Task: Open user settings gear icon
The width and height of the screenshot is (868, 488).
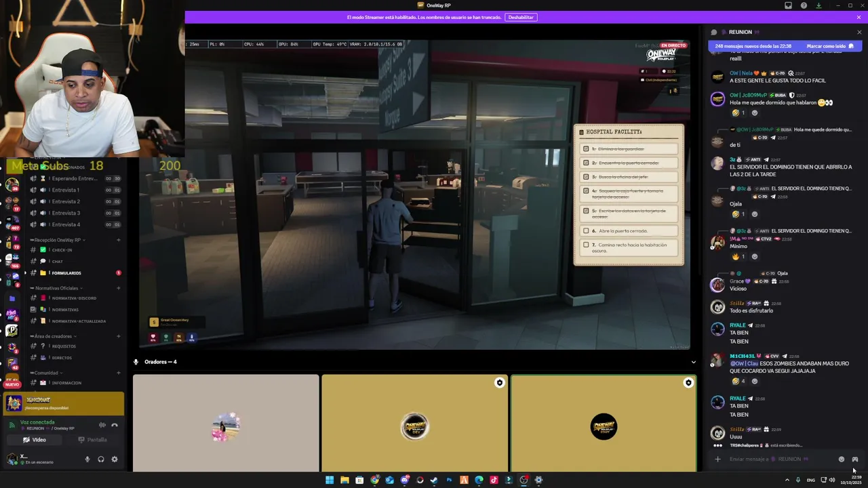Action: (115, 459)
